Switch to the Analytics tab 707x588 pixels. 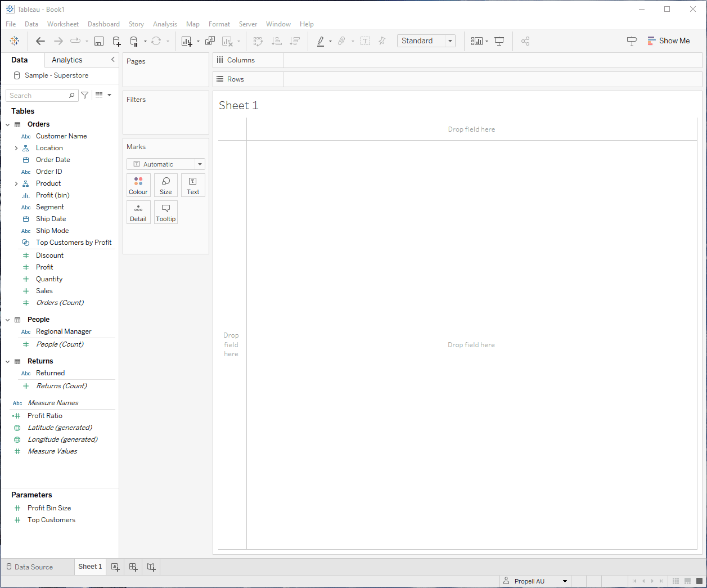point(67,60)
